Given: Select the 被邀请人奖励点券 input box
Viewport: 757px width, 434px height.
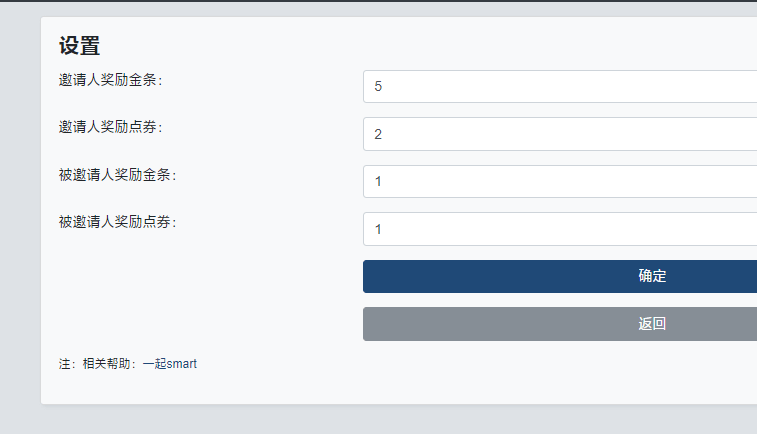Looking at the screenshot, I should [x=560, y=229].
